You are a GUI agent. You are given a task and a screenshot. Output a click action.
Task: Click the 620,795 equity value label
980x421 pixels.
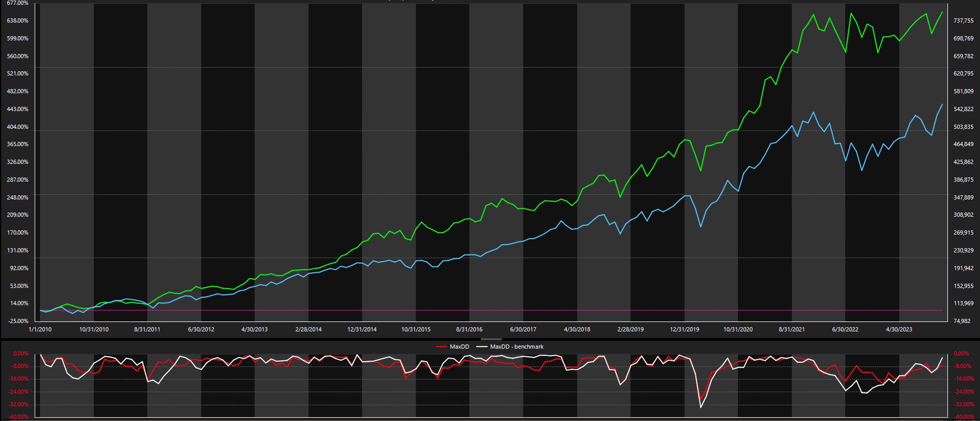click(963, 73)
